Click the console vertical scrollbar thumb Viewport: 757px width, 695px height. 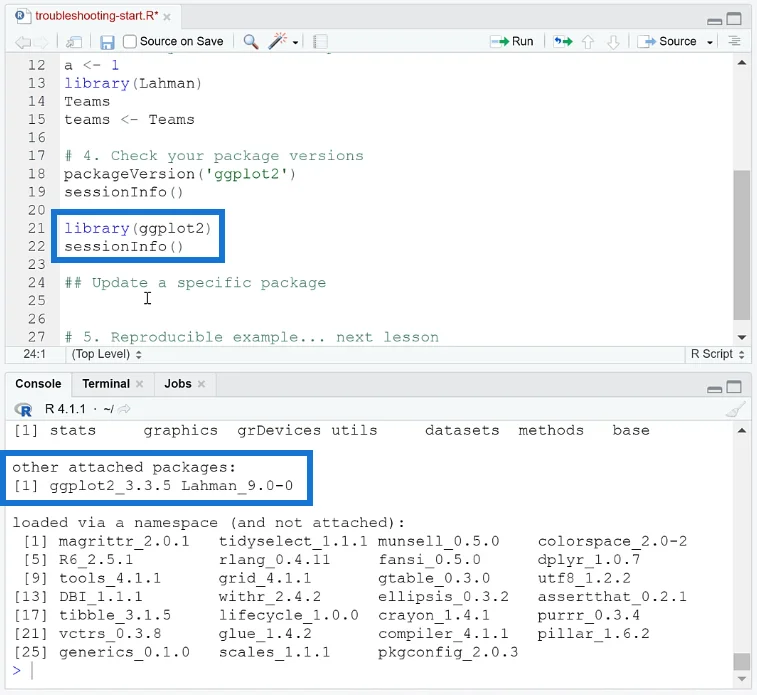point(742,661)
